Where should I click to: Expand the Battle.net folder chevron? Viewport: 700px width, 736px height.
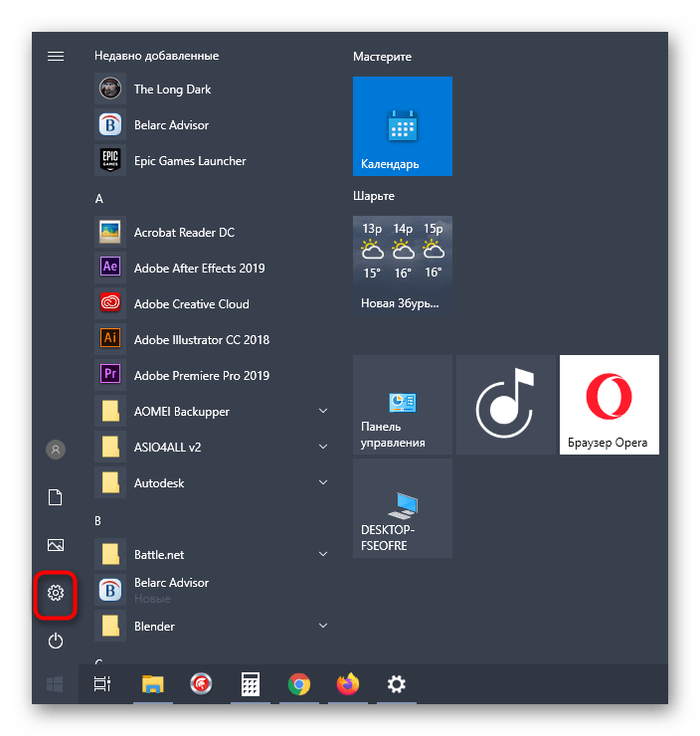tap(323, 554)
